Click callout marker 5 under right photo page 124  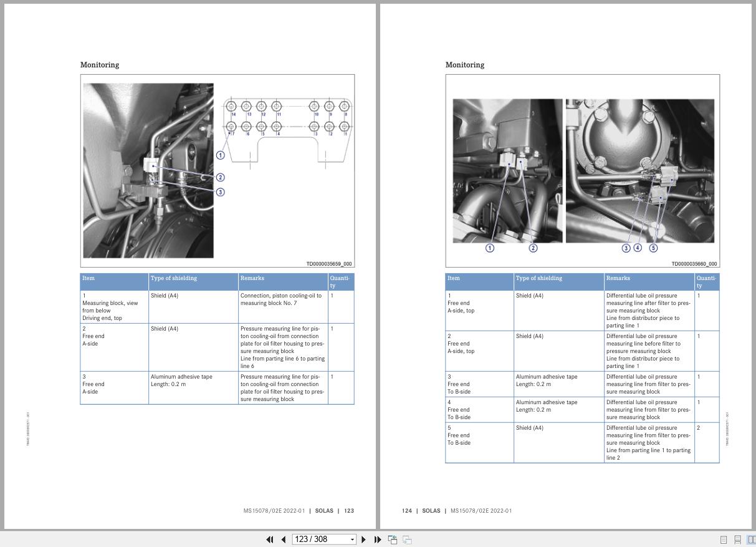click(653, 248)
